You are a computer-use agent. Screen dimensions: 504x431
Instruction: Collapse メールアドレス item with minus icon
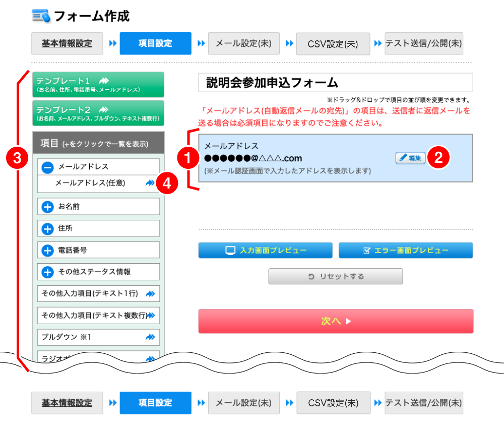coord(47,167)
